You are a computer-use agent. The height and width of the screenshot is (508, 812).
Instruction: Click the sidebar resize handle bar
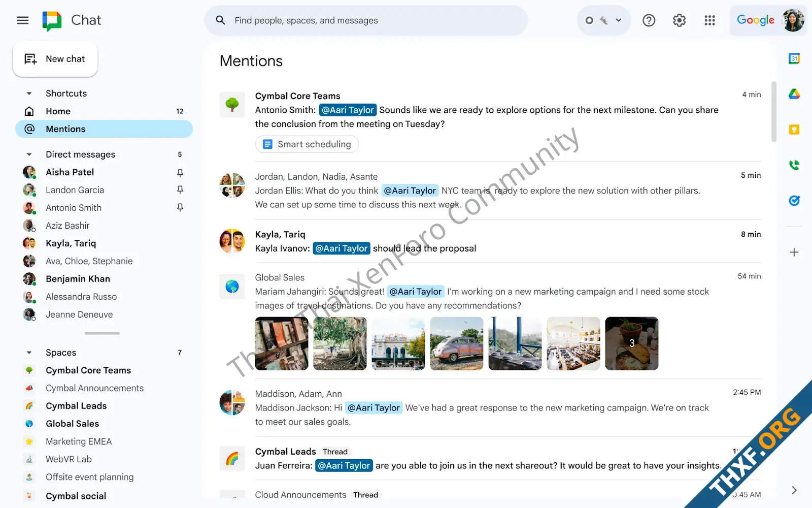102,333
